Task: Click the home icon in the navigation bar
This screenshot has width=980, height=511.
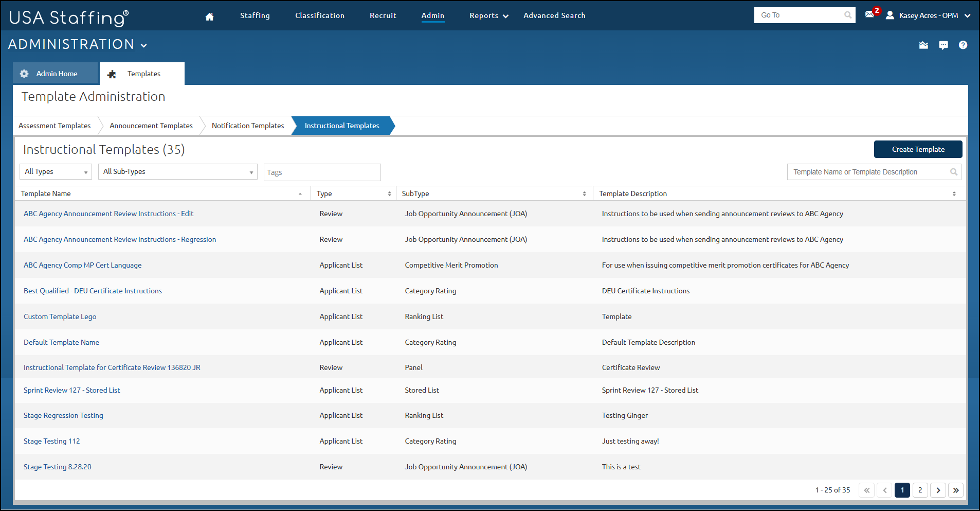Action: (x=209, y=16)
